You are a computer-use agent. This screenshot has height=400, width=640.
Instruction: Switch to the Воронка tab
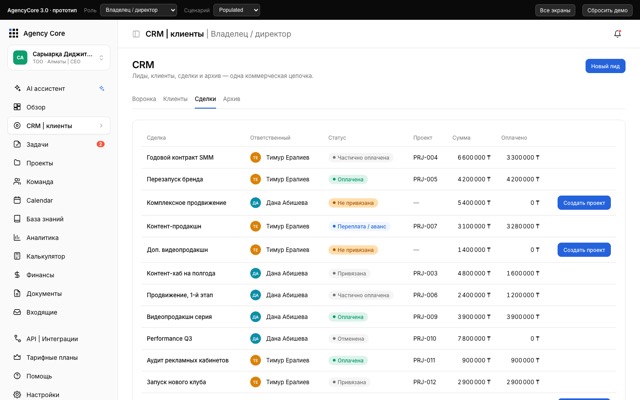pyautogui.click(x=144, y=99)
